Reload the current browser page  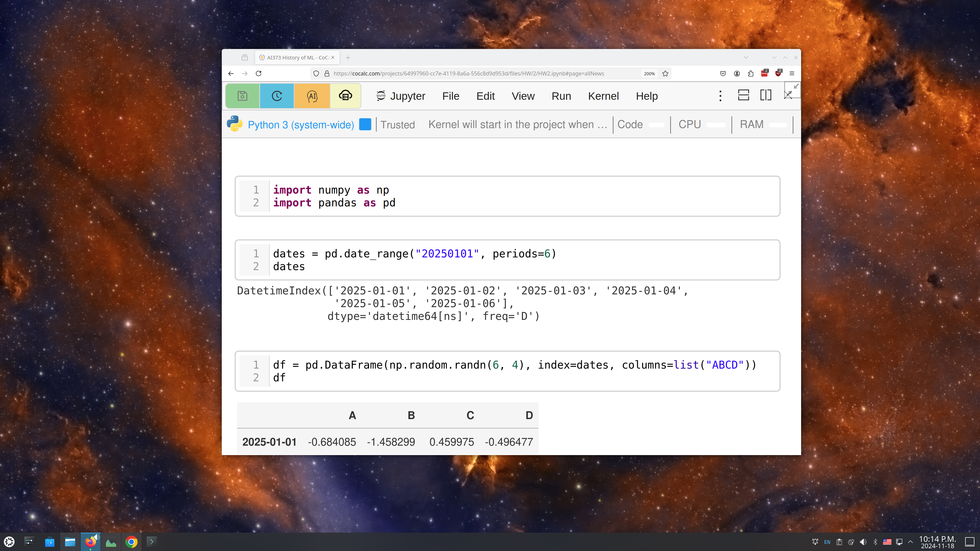pyautogui.click(x=258, y=73)
